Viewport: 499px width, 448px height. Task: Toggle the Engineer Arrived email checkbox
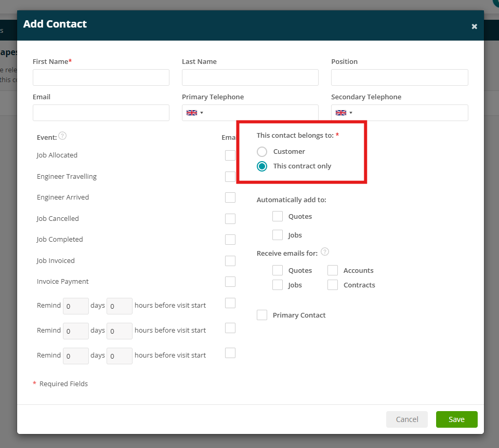(230, 197)
